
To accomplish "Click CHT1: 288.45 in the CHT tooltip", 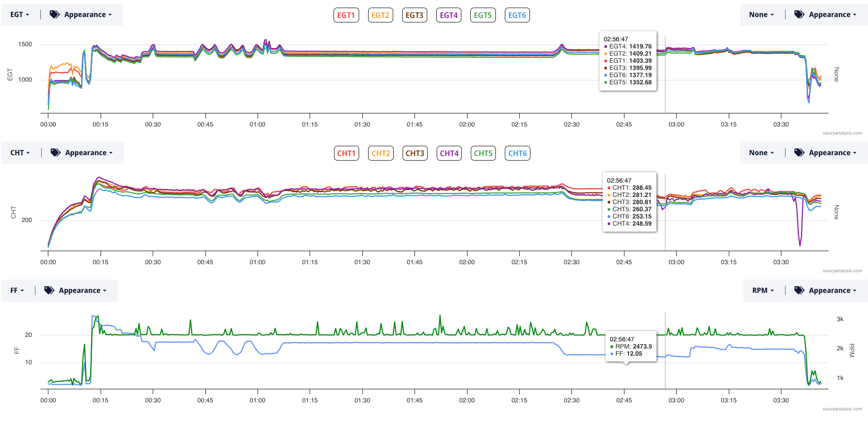I will coord(629,188).
